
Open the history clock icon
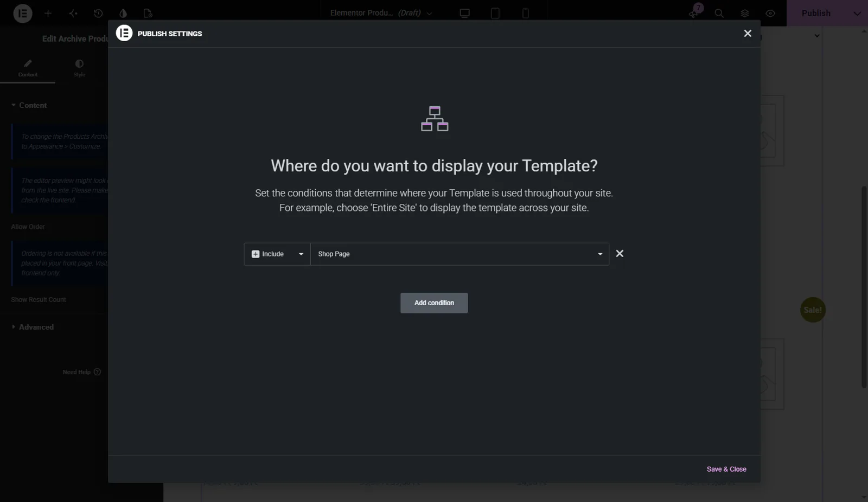click(98, 13)
